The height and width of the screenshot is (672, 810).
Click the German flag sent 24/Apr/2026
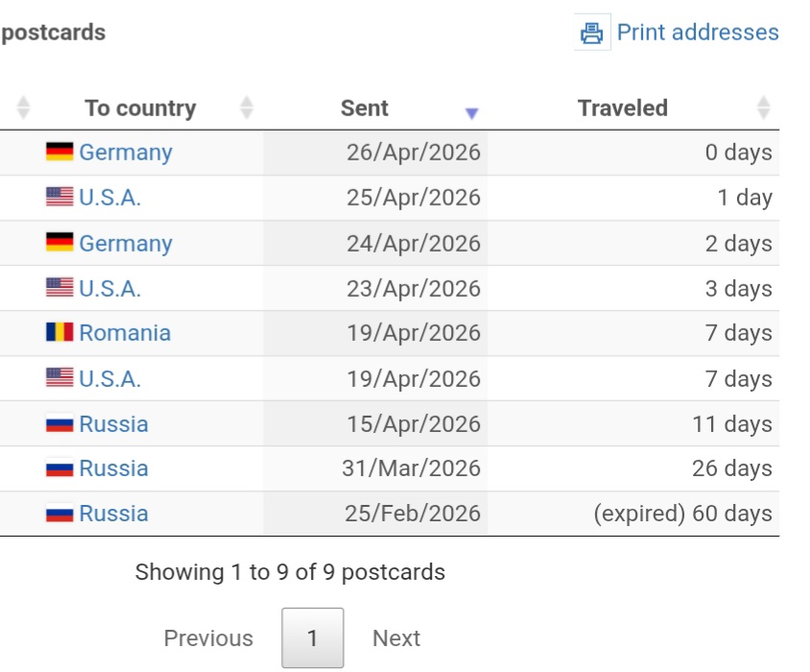60,242
